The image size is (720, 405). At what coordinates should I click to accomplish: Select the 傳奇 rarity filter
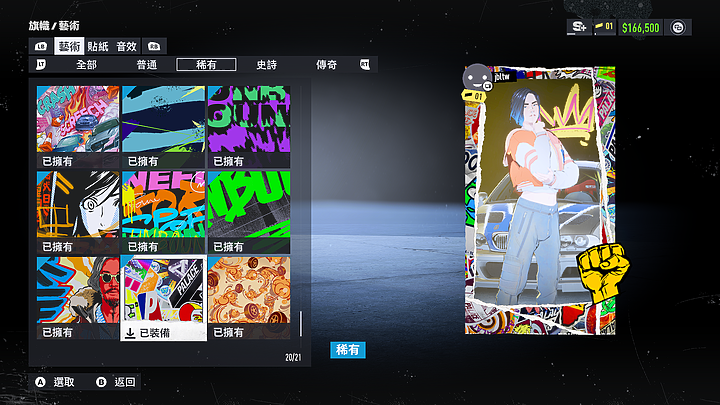point(326,65)
